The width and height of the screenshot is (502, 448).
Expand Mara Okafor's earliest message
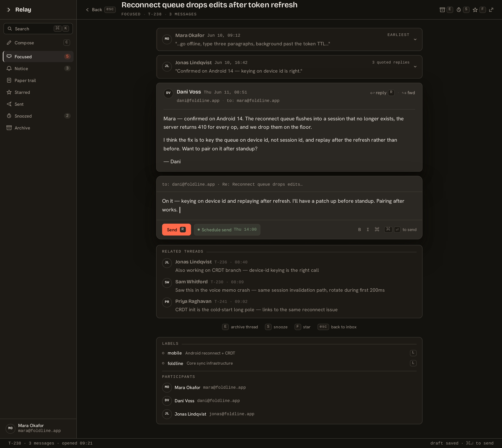[289, 39]
